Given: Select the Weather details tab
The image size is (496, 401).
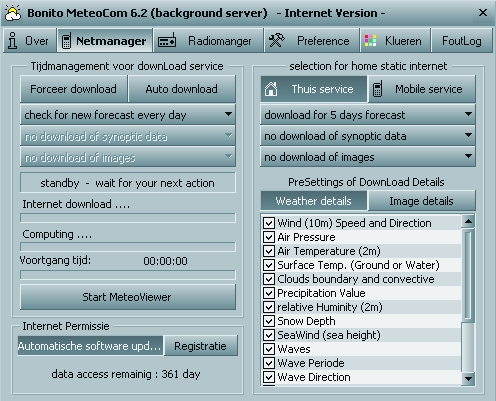Looking at the screenshot, I should pos(313,201).
